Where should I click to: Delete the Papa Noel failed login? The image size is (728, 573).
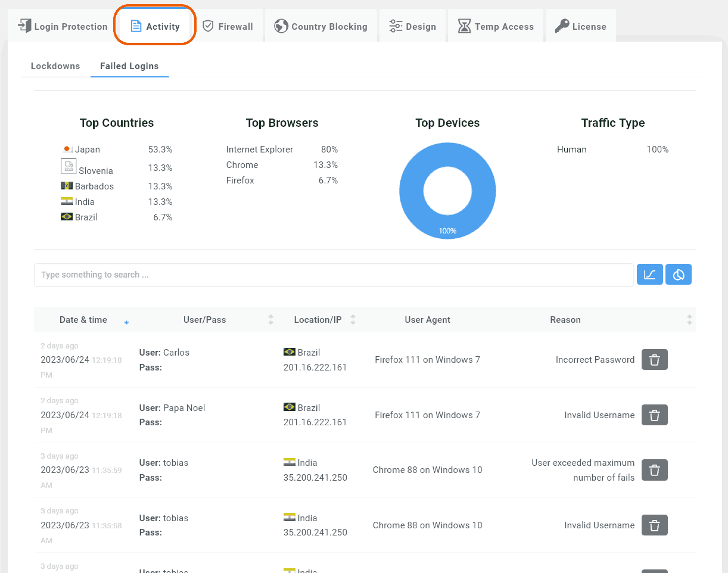tap(654, 415)
